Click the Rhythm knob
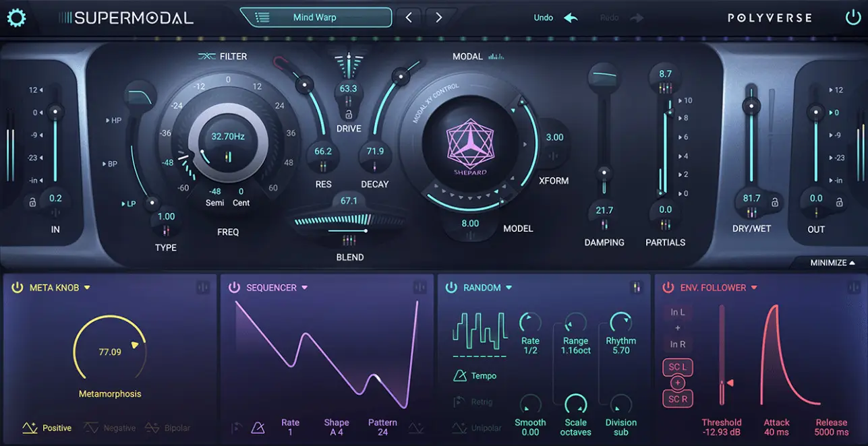Viewport: 868px width, 446px height. [620, 323]
